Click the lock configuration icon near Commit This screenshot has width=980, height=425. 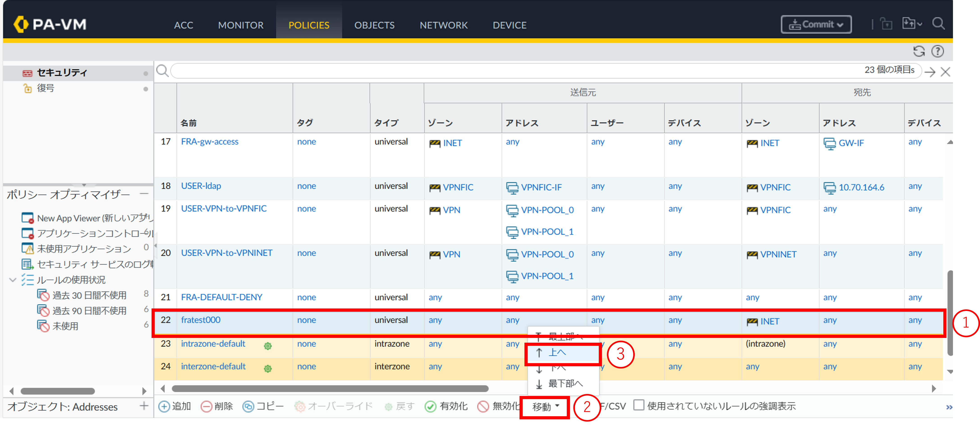(886, 24)
